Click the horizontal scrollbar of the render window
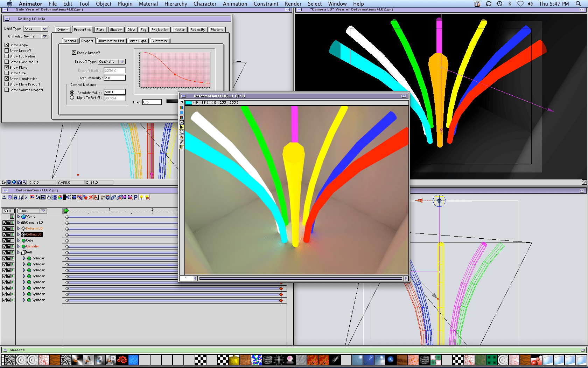 301,278
